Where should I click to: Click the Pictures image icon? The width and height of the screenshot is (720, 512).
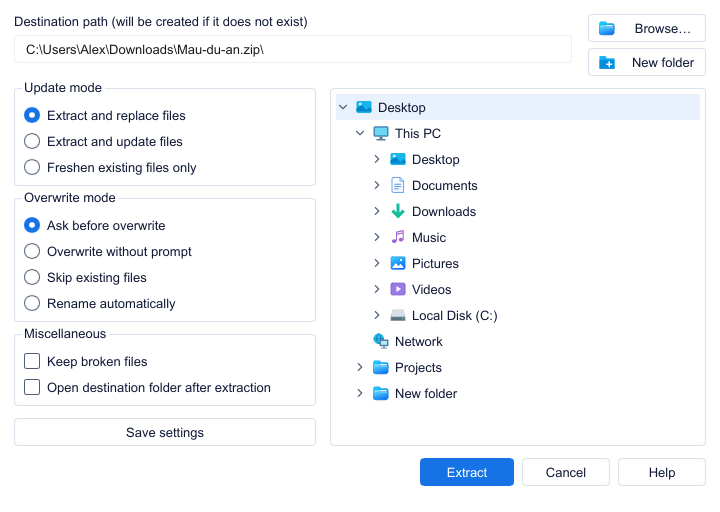tap(398, 263)
